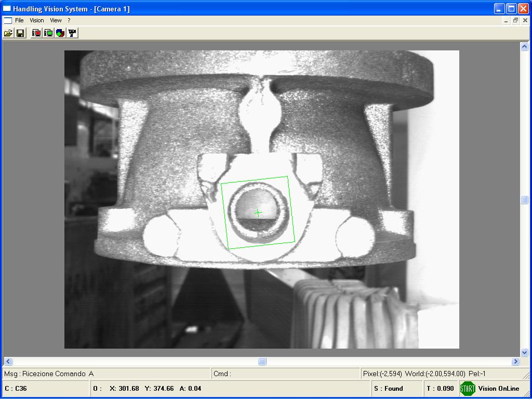The image size is (532, 399).
Task: Open the Vision menu
Action: [37, 20]
